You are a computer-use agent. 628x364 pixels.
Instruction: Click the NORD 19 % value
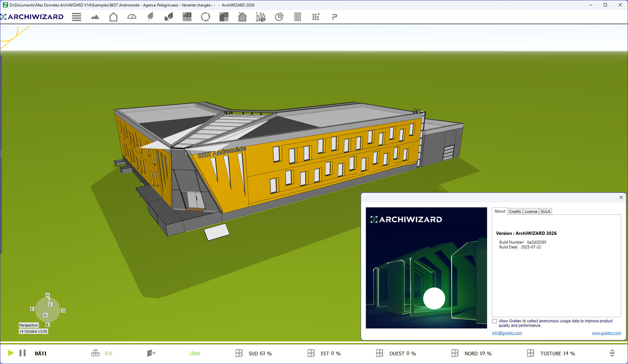478,353
